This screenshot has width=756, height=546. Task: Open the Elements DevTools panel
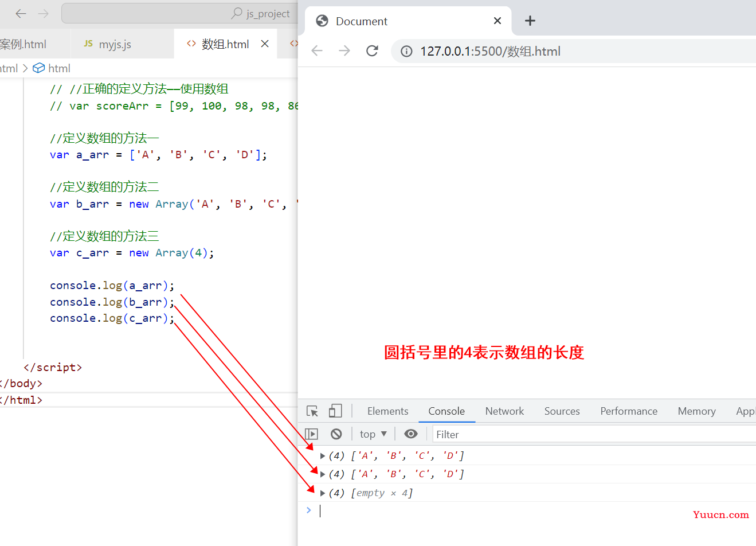click(x=388, y=411)
